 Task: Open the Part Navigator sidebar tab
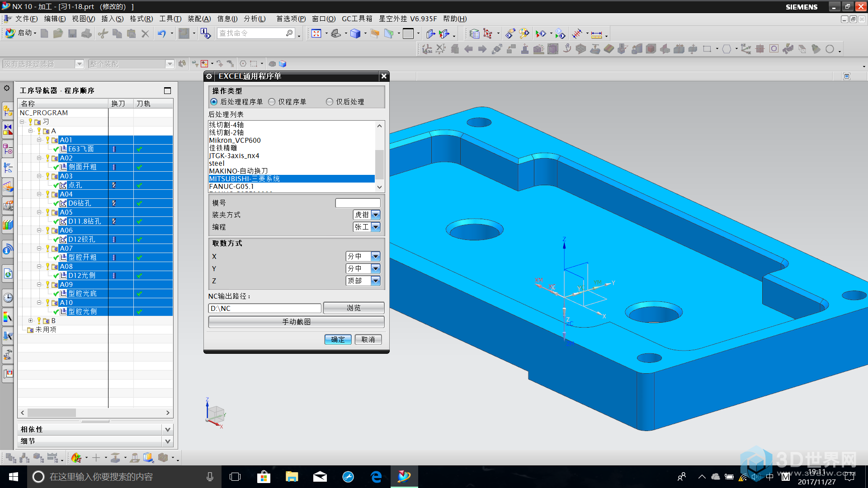pos(8,148)
